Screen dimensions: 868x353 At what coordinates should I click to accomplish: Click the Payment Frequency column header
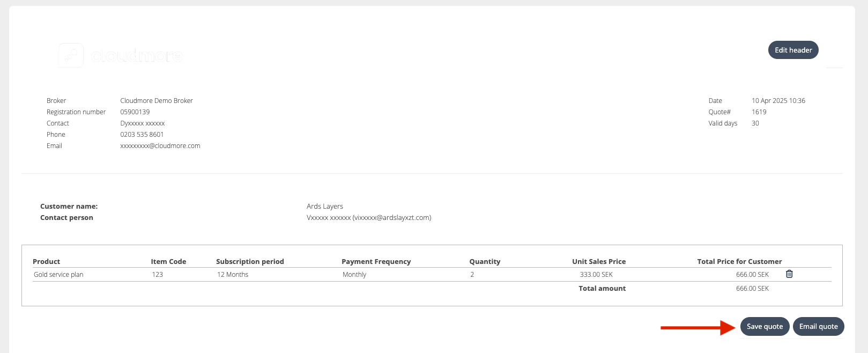(x=376, y=262)
